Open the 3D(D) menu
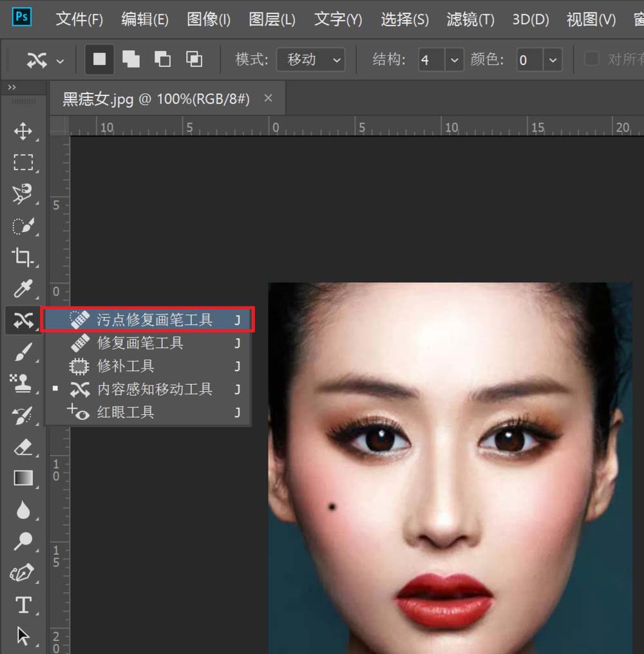 pos(530,19)
